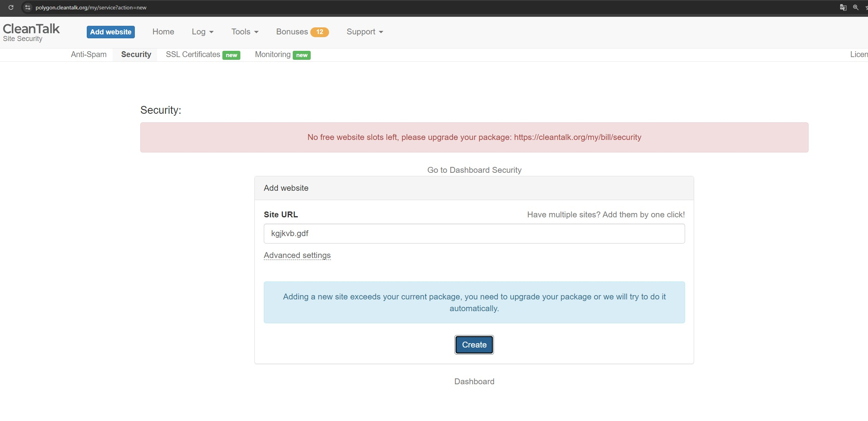868x421 pixels.
Task: Click into the Site URL input field
Action: 474,234
